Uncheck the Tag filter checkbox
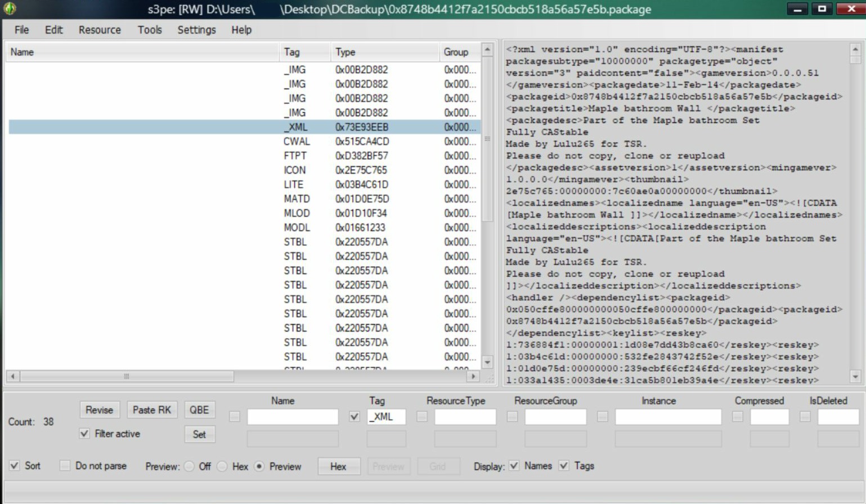The width and height of the screenshot is (866, 504). tap(355, 417)
